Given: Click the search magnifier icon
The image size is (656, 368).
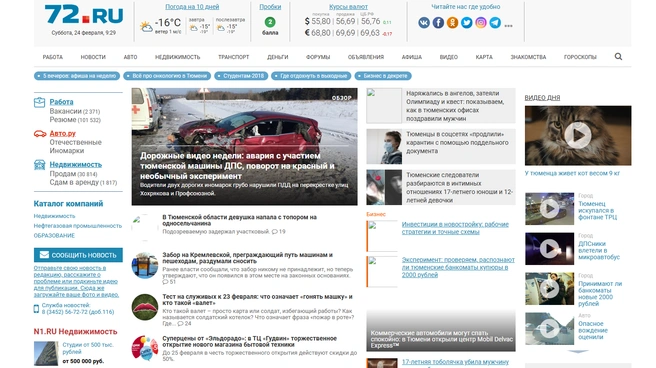Looking at the screenshot, I should 618,56.
